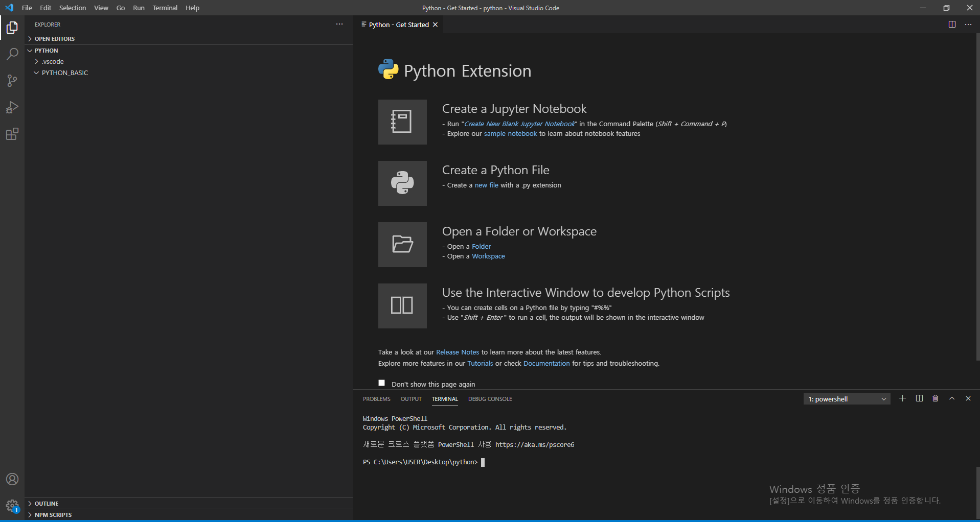Viewport: 980px width, 522px height.
Task: Close the Python - Get Started tab
Action: click(x=435, y=25)
